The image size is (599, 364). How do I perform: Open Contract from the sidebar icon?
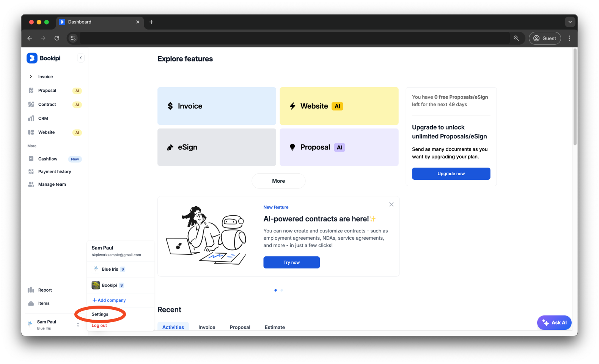[31, 105]
